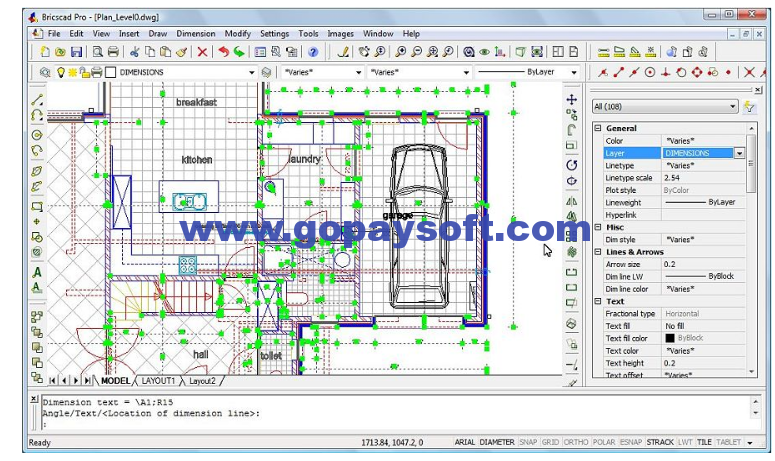Click ARIAL text style in status bar

[x=465, y=442]
